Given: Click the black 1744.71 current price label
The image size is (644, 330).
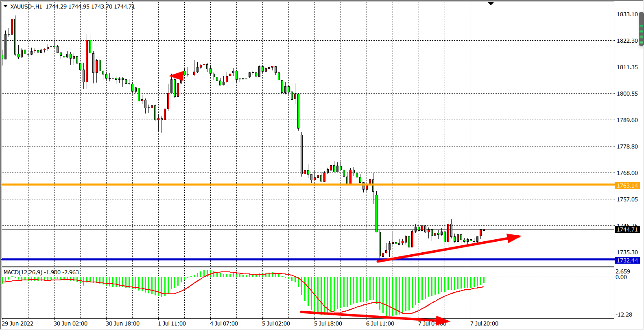Looking at the screenshot, I should click(x=627, y=229).
